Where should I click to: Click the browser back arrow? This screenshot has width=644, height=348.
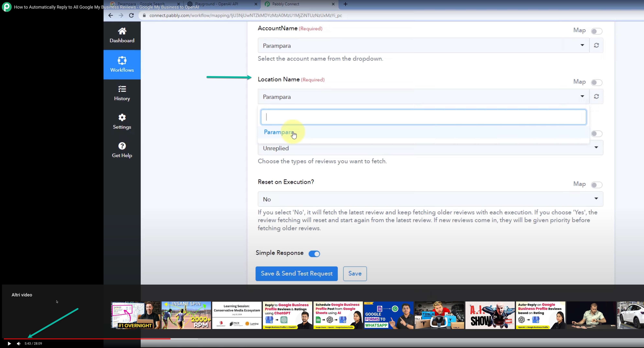110,16
